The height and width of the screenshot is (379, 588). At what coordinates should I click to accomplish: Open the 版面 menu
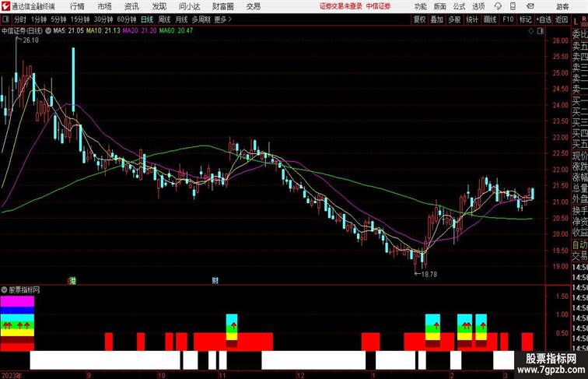pyautogui.click(x=440, y=6)
